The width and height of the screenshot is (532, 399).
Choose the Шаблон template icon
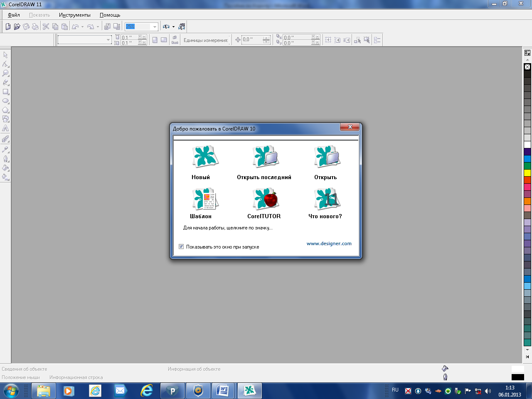(205, 199)
